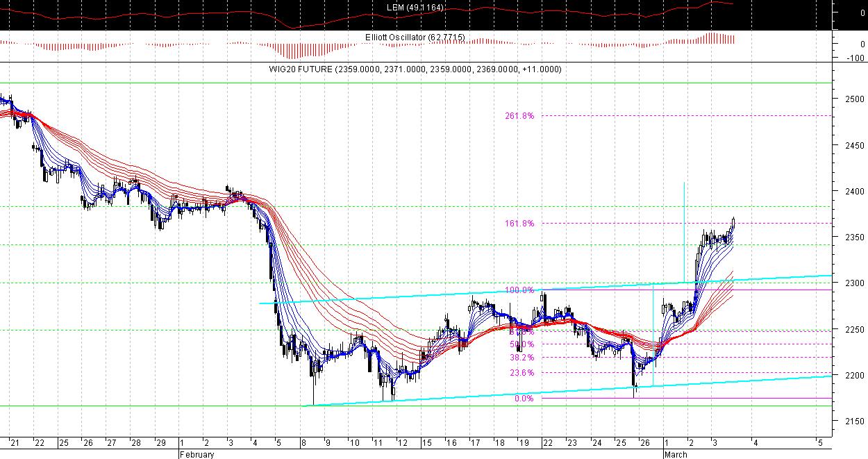This screenshot has width=868, height=459.
Task: Click the 2200 price axis value
Action: pyautogui.click(x=855, y=376)
